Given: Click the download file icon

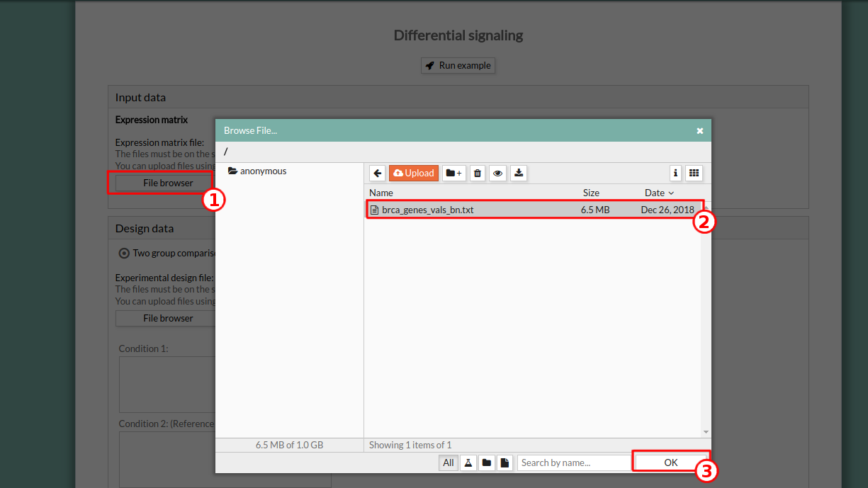Looking at the screenshot, I should click(x=519, y=173).
